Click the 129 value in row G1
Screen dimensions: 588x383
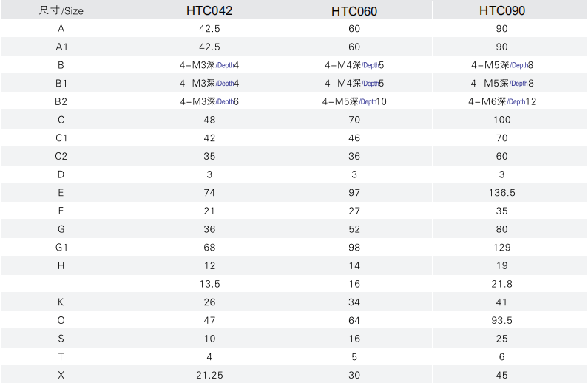click(502, 248)
